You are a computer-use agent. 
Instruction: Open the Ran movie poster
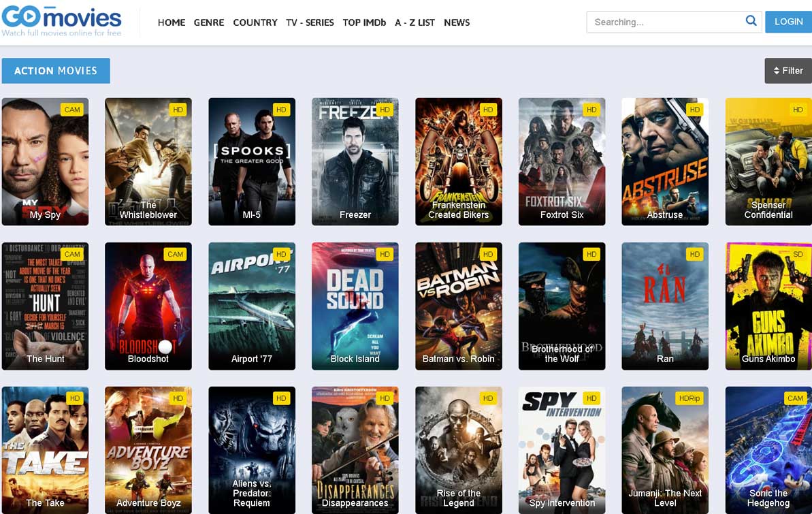665,306
